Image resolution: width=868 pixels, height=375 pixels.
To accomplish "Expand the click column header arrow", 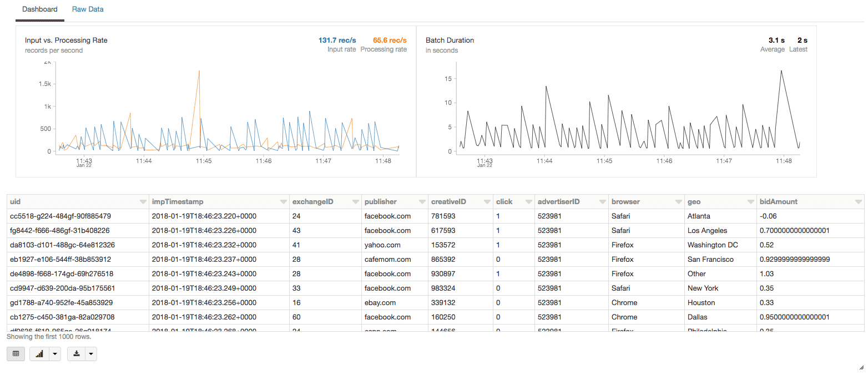I will [x=528, y=202].
